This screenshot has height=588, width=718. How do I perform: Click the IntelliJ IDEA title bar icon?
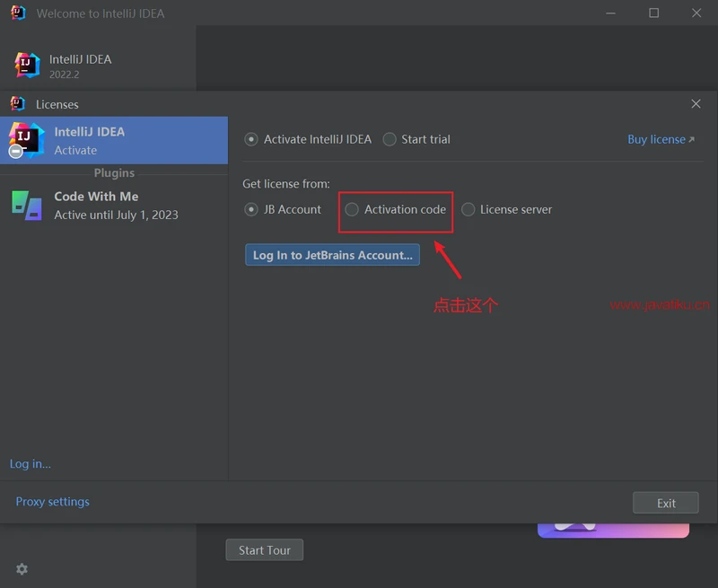click(x=17, y=13)
